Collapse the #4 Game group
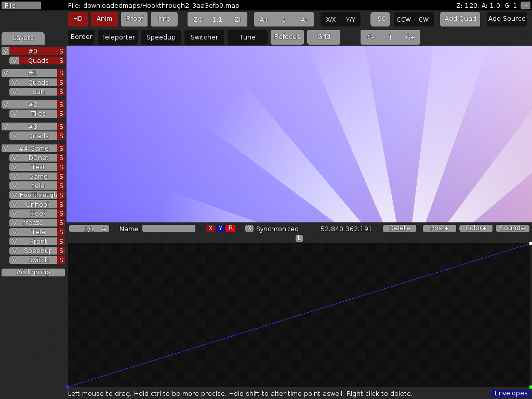Screen dimensions: 532x399 click(5, 148)
